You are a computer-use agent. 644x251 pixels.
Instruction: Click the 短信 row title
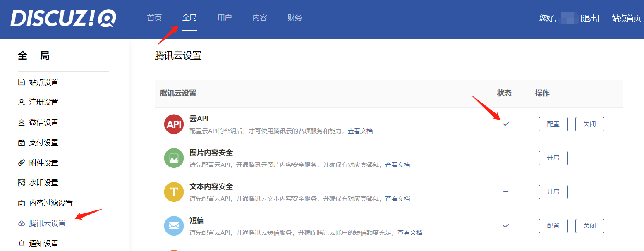click(x=197, y=220)
